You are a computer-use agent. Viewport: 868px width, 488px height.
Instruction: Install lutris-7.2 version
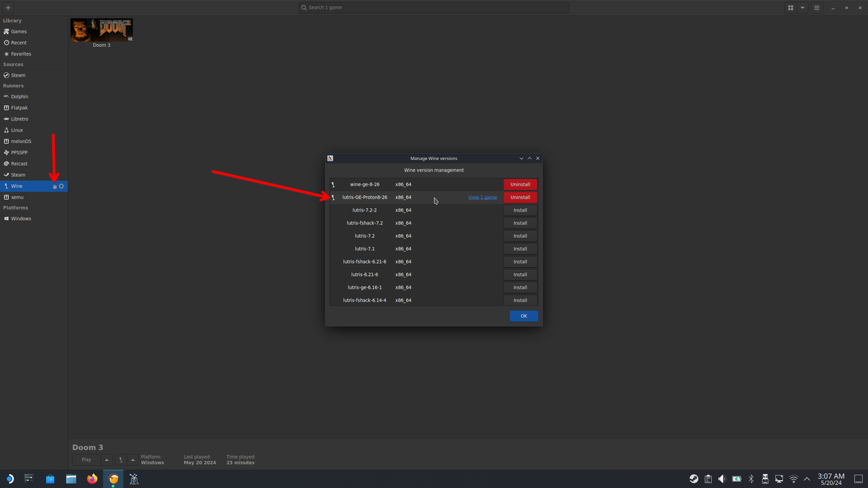[x=520, y=236]
